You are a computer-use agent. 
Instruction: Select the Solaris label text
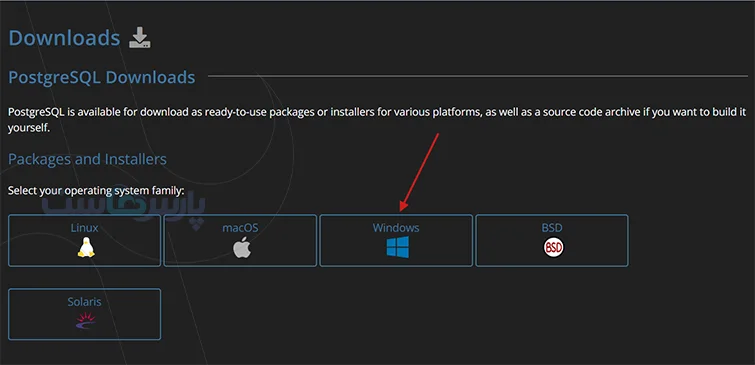(x=84, y=302)
